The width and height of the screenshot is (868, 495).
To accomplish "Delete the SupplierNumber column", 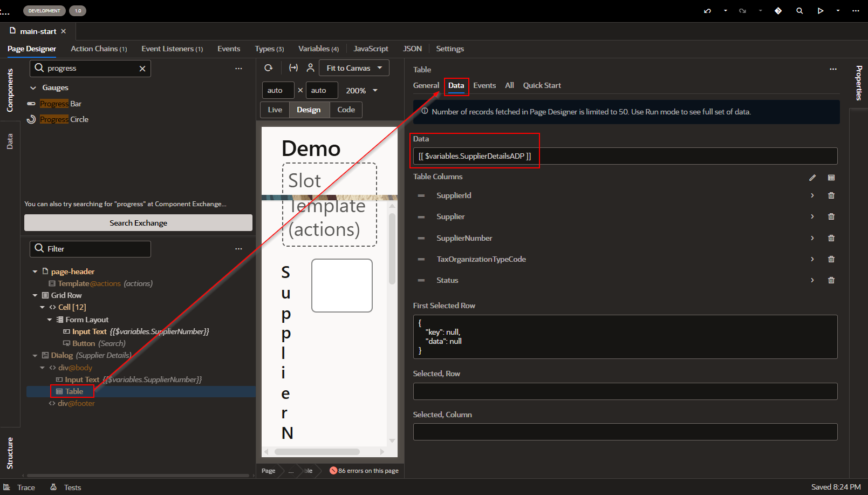I will click(831, 238).
